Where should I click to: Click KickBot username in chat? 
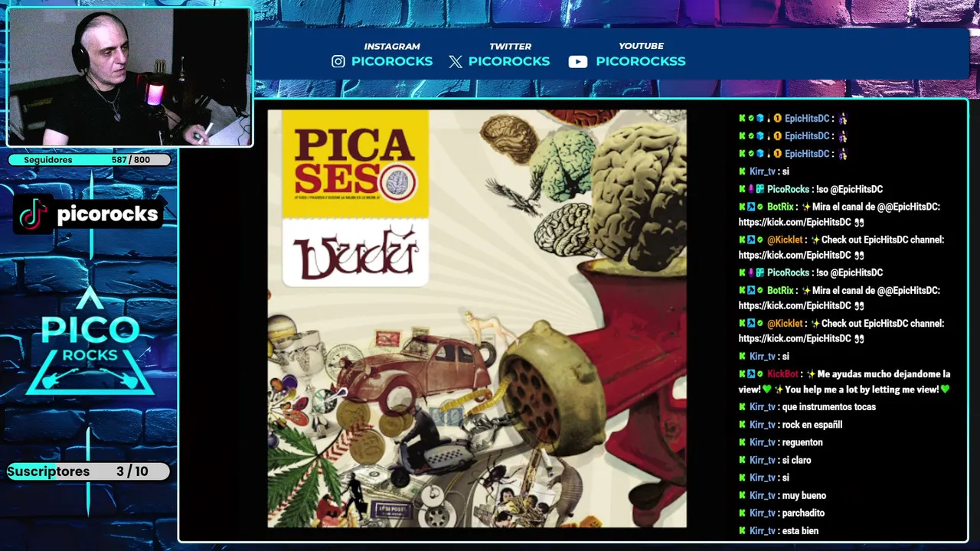(782, 374)
